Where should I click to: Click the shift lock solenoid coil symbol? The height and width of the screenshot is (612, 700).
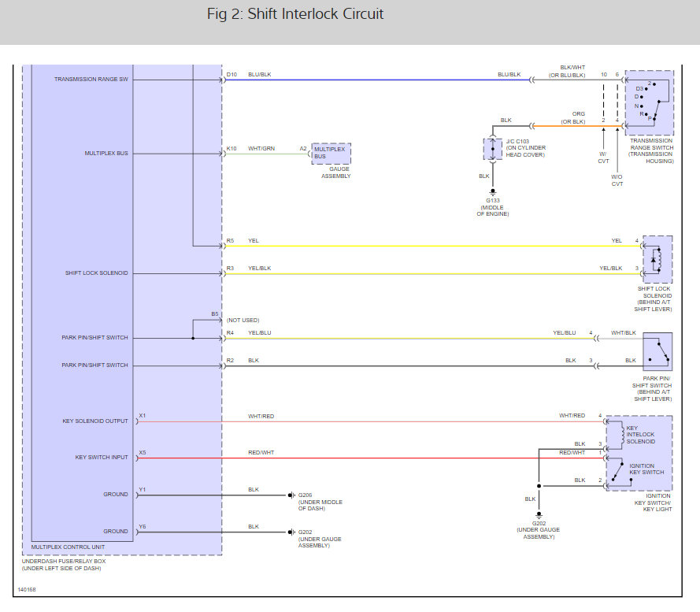pos(657,259)
